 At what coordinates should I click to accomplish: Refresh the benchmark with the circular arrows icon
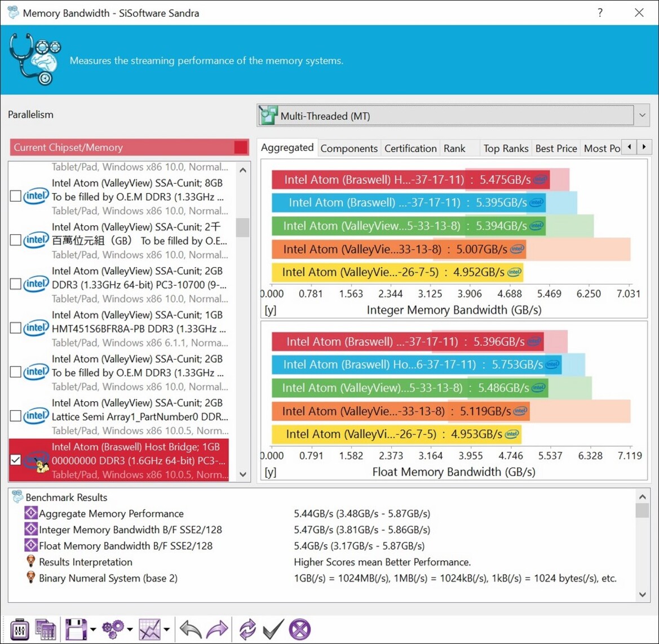tap(247, 629)
